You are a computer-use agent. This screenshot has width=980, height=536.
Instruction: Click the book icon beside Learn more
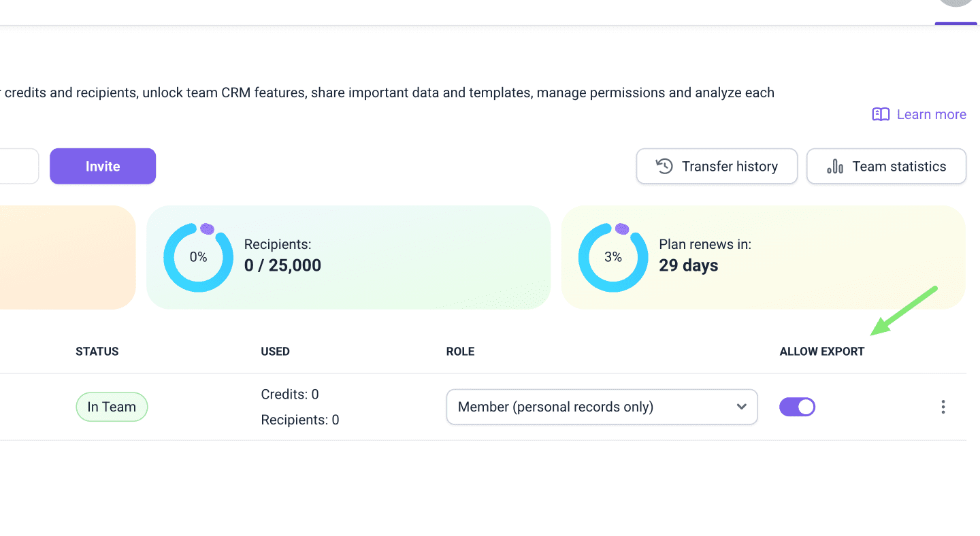click(881, 114)
